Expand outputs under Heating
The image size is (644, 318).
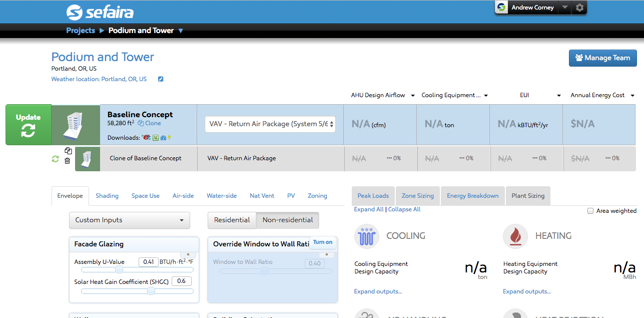[527, 291]
